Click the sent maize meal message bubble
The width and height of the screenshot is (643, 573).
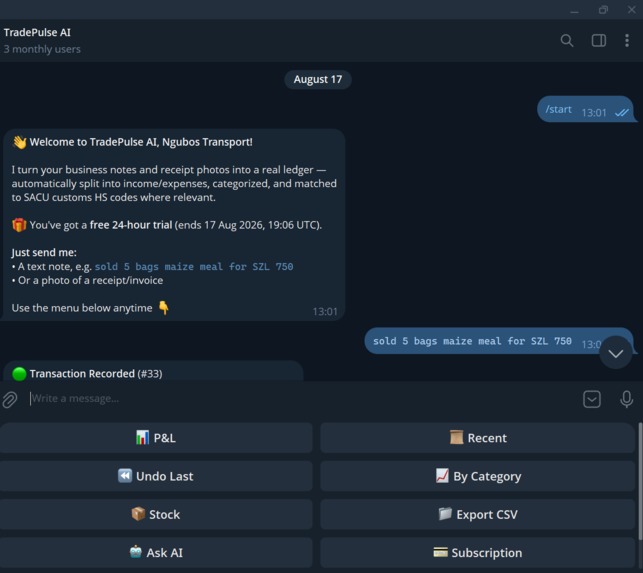pos(499,340)
